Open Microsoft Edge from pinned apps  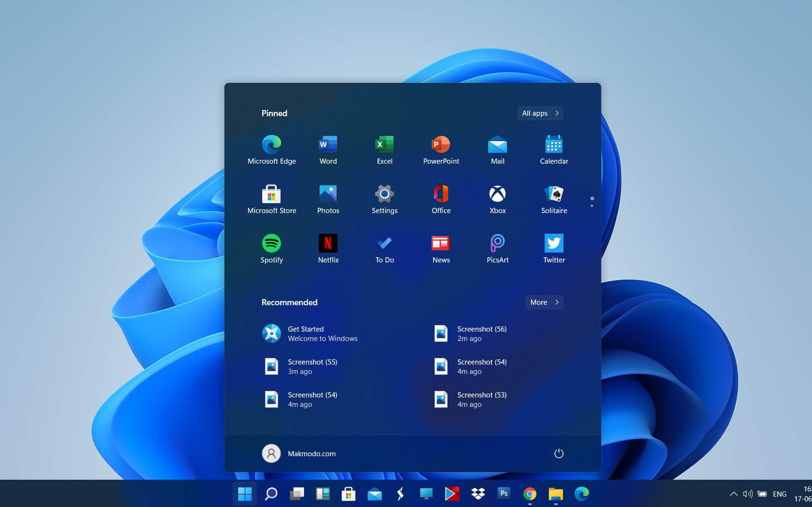tap(272, 150)
